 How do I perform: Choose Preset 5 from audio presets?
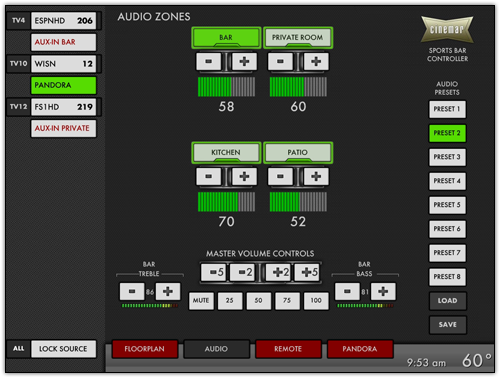click(x=447, y=205)
